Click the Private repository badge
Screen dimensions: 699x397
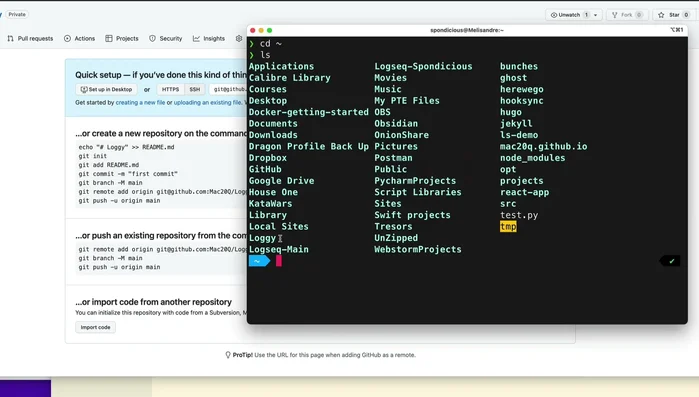pos(17,14)
